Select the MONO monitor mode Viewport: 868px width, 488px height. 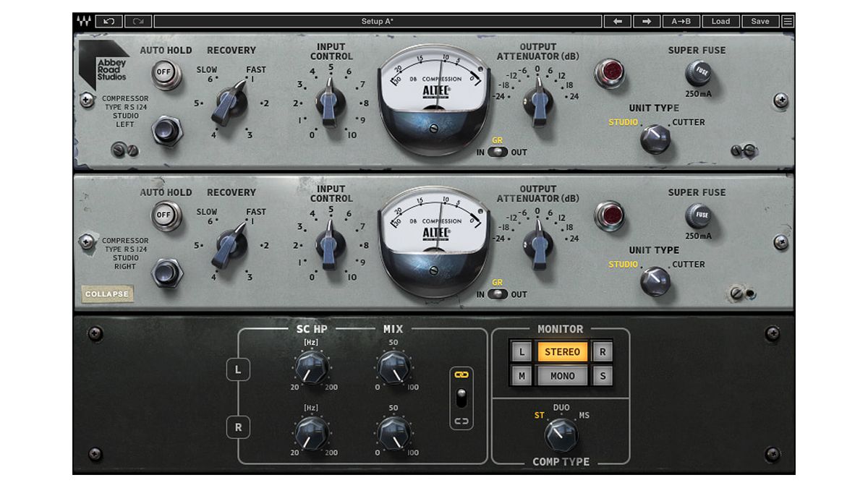pyautogui.click(x=562, y=376)
